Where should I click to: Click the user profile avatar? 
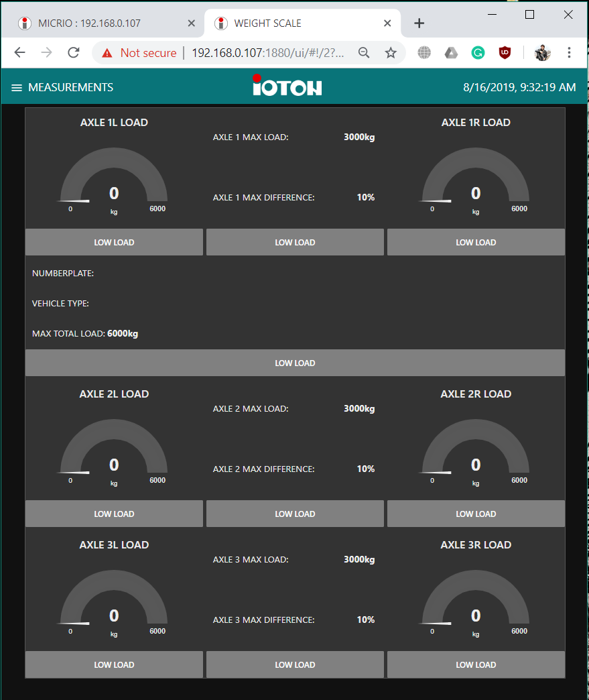coord(543,53)
